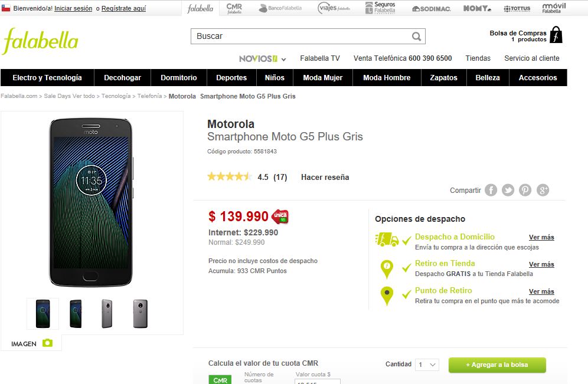588x384 pixels.
Task: Expand Ver más for Retiro en Tienda
Action: pyautogui.click(x=541, y=264)
